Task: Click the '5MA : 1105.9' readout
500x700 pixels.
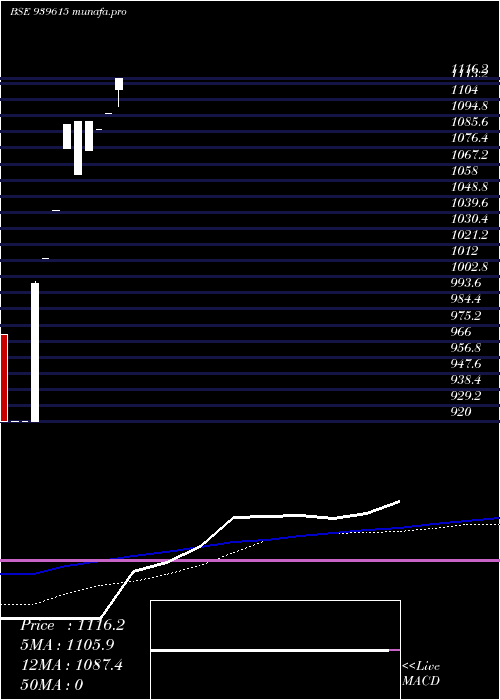Action: (x=68, y=645)
